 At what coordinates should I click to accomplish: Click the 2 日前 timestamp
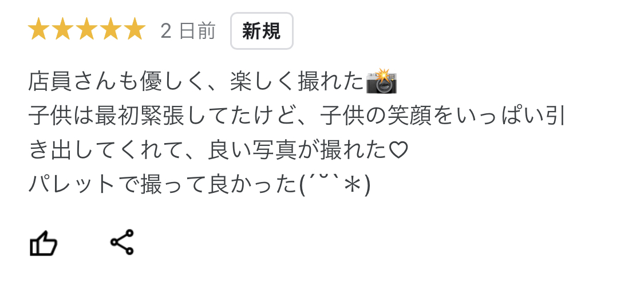click(188, 31)
